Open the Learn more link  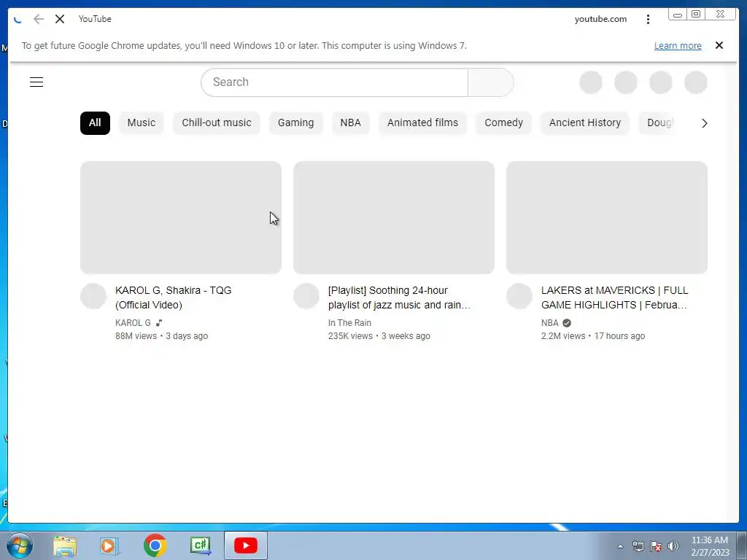[678, 46]
